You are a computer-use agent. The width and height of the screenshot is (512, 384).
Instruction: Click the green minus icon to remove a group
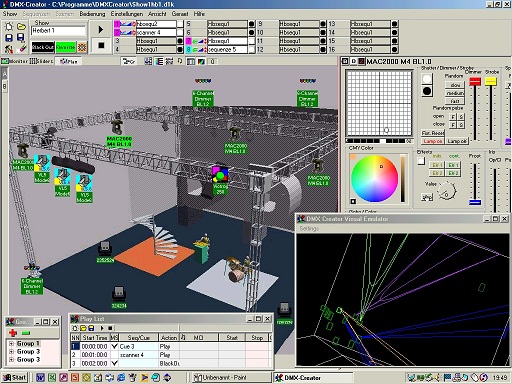coord(26,333)
